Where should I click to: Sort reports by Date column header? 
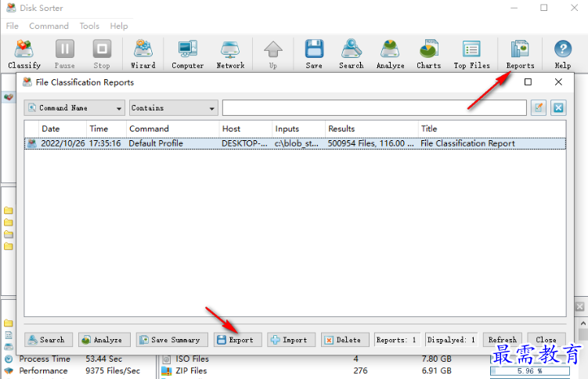(63, 128)
